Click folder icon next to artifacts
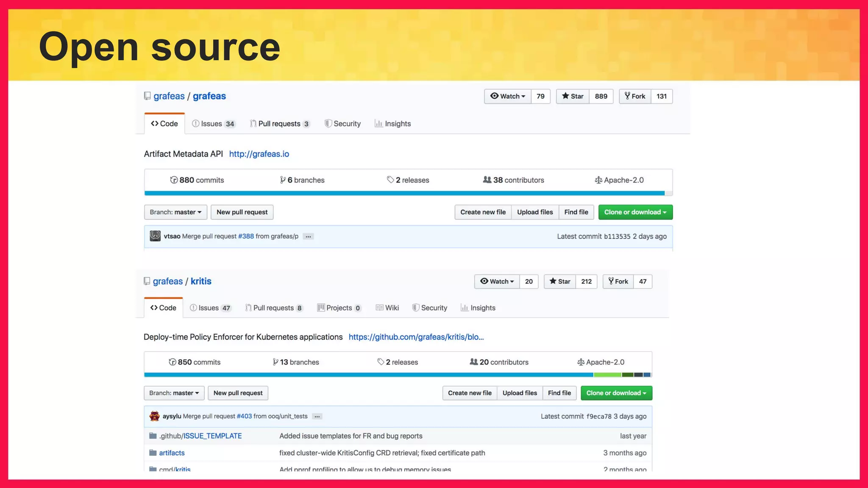This screenshot has width=868, height=488. [x=153, y=453]
